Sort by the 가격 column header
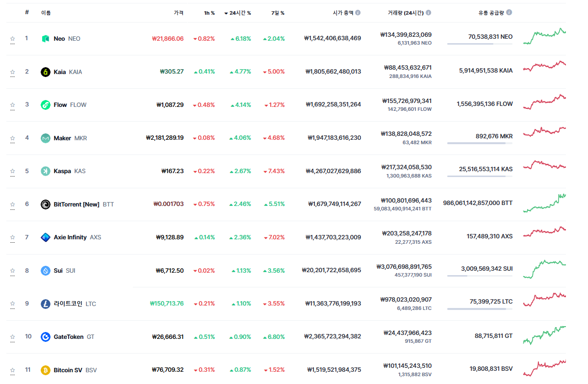This screenshot has height=384, width=588. tap(179, 13)
